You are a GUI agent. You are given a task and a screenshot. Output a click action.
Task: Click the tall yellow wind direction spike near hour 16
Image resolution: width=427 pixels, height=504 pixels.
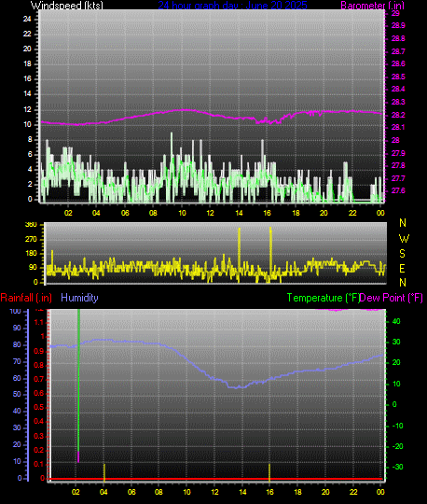coord(270,253)
